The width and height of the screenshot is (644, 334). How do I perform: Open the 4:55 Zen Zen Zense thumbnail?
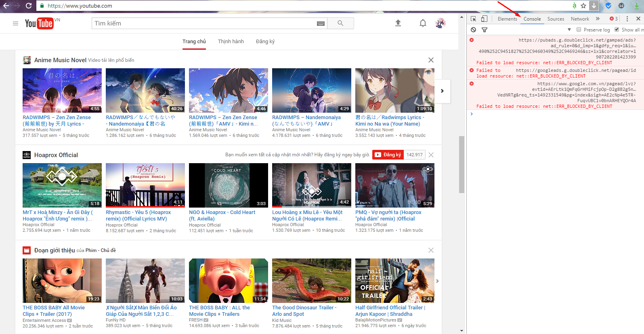point(62,90)
